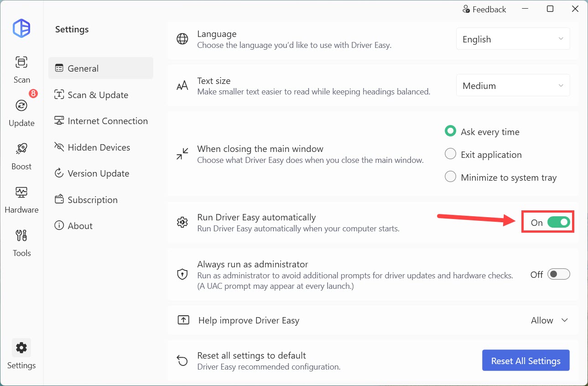
Task: Open Internet Connection settings
Action: [x=101, y=121]
